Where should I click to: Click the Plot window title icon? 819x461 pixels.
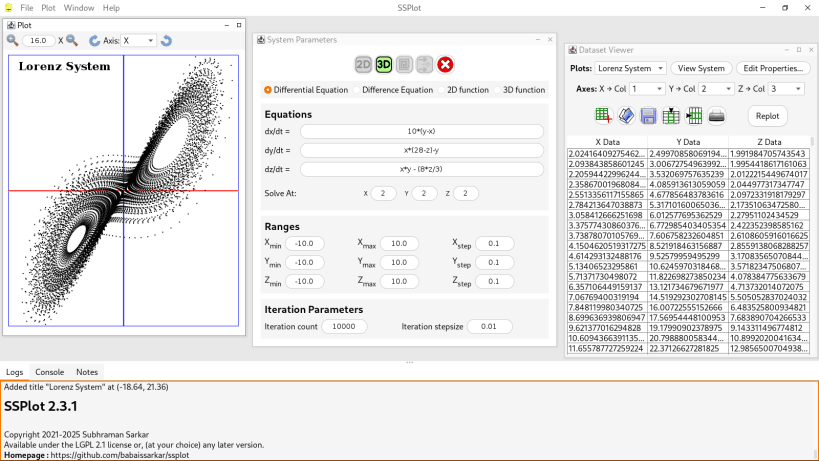[11, 25]
